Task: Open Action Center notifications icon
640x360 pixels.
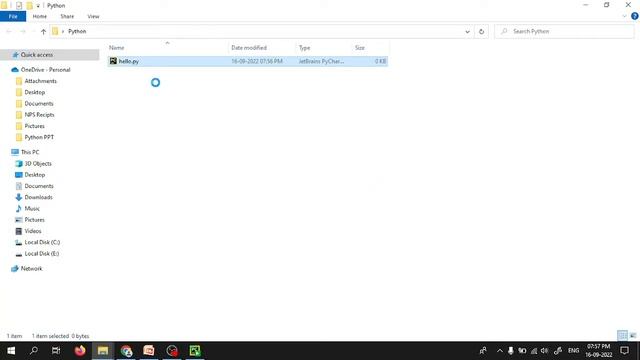Action: (x=624, y=351)
